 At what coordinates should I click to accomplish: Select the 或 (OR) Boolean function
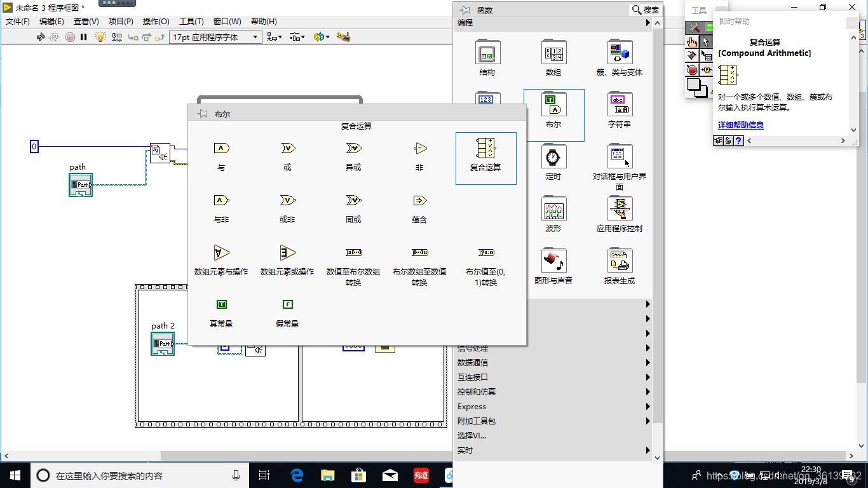287,156
